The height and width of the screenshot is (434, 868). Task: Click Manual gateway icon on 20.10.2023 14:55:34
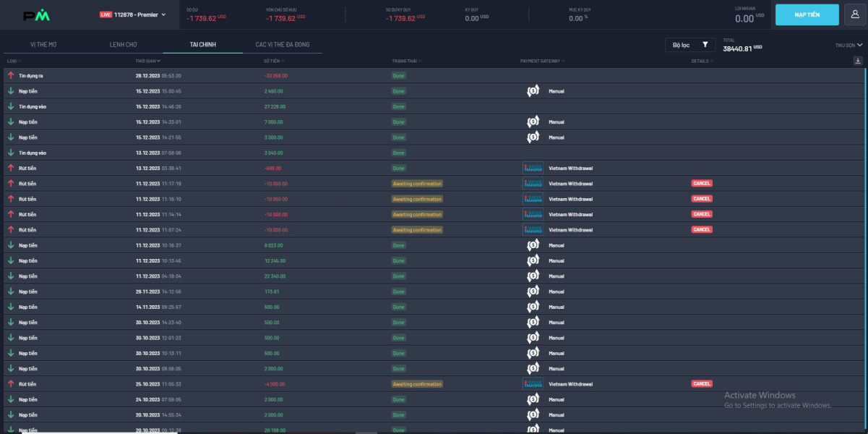(533, 415)
